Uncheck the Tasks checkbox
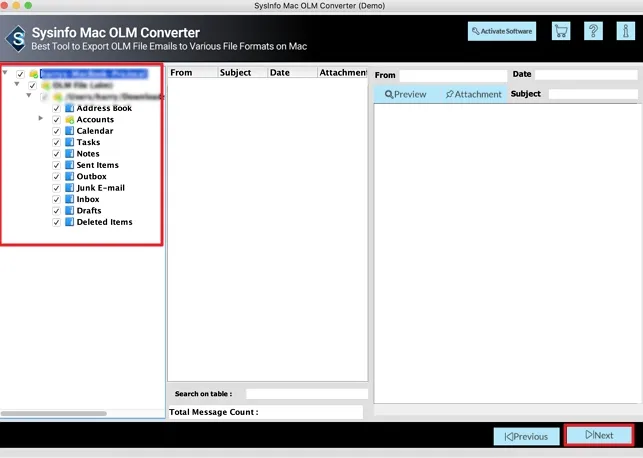 coord(57,143)
